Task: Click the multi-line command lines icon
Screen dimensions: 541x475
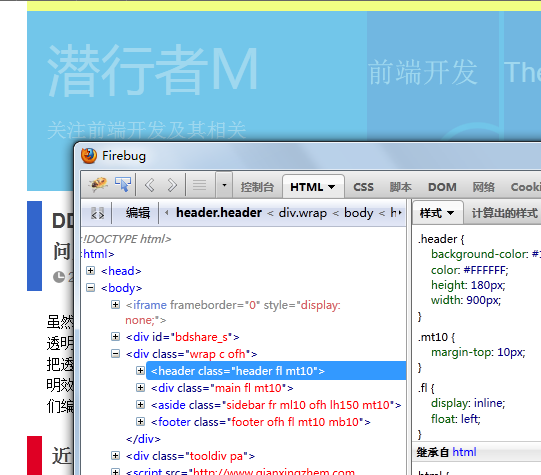Action: 199,185
